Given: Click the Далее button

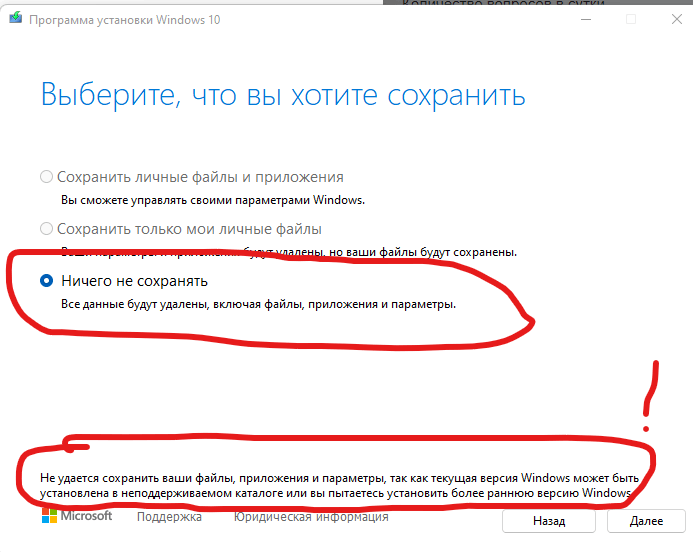Looking at the screenshot, I should 646,521.
